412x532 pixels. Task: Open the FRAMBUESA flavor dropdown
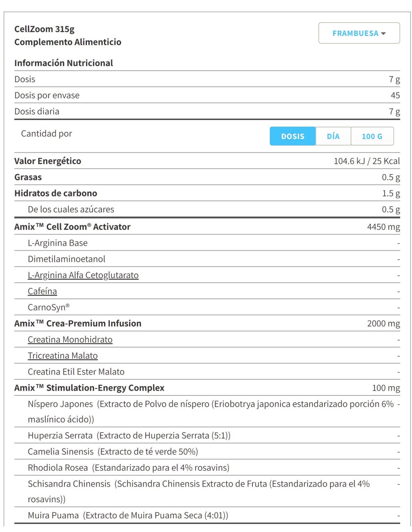359,33
